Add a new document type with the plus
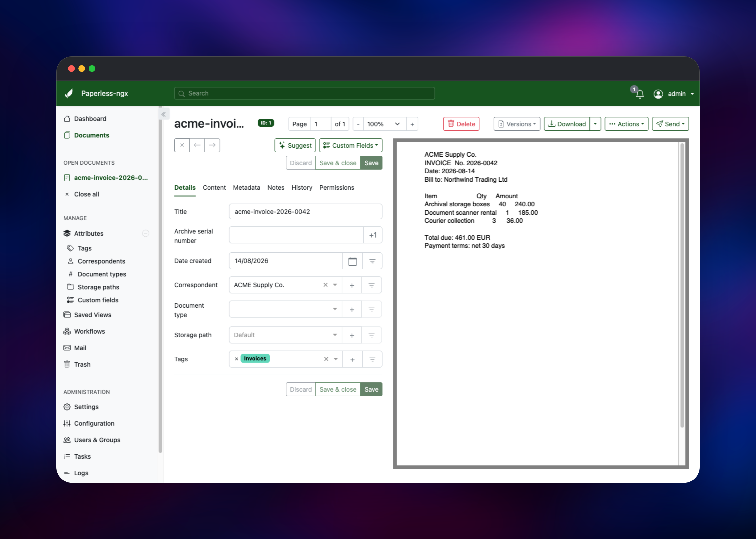The image size is (756, 539). [352, 310]
